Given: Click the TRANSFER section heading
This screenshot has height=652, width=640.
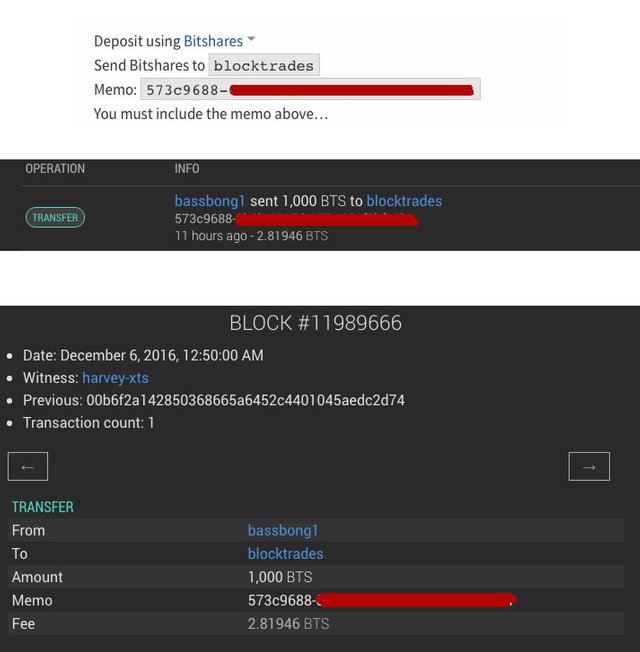Looking at the screenshot, I should 43,507.
